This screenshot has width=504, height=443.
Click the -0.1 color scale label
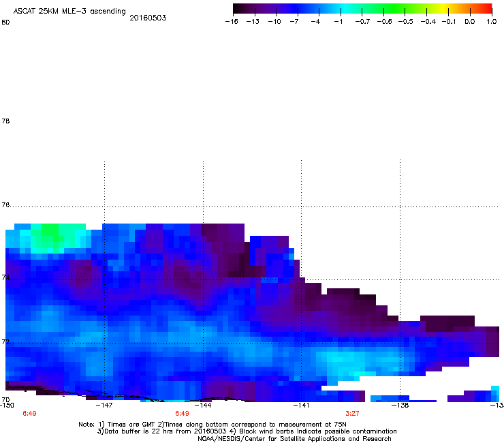click(x=449, y=22)
